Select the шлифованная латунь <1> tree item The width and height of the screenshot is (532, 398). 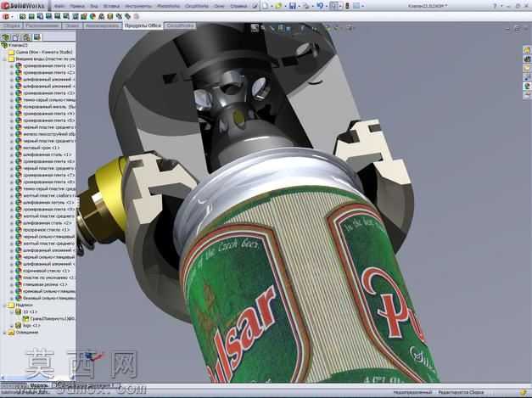pyautogui.click(x=48, y=202)
